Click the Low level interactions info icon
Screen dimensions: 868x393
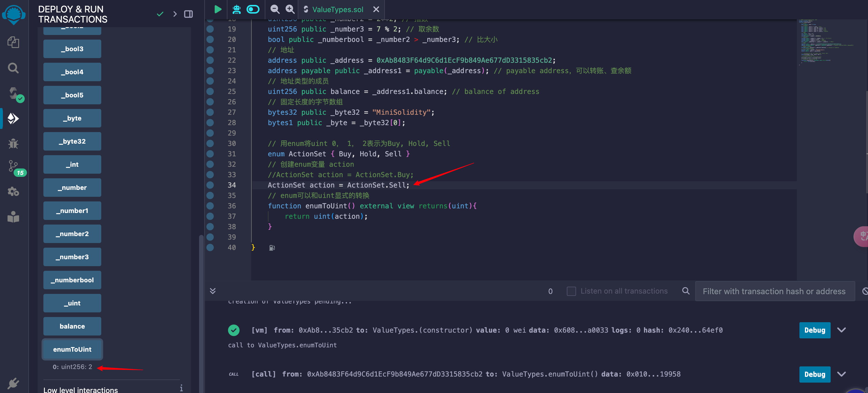point(181,388)
